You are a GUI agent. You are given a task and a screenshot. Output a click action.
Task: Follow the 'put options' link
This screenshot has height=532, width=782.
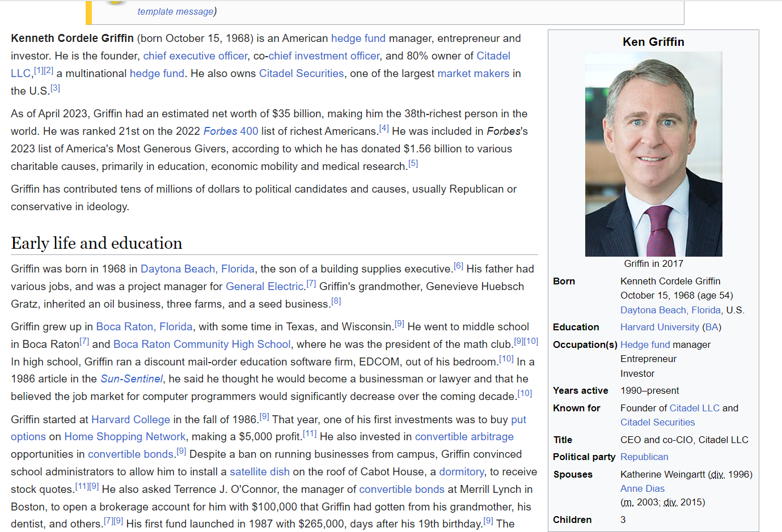(518, 420)
